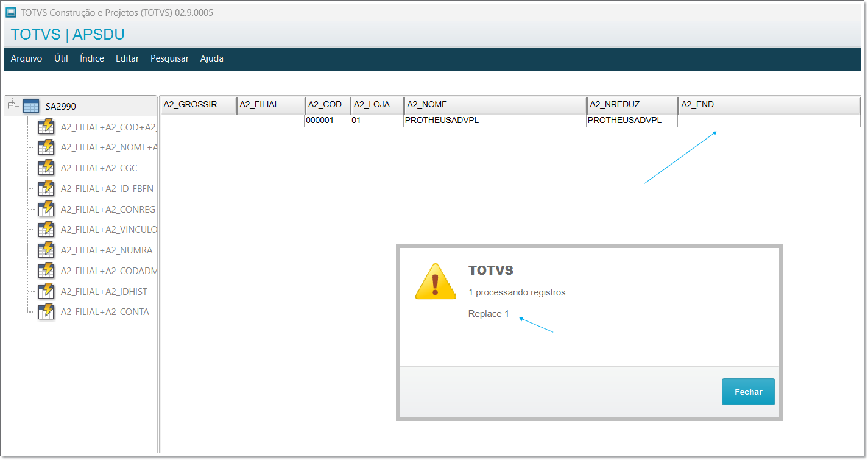Select PROTHEUSADVPL cell under A2_NREDUZ
This screenshot has height=460, width=868.
632,121
